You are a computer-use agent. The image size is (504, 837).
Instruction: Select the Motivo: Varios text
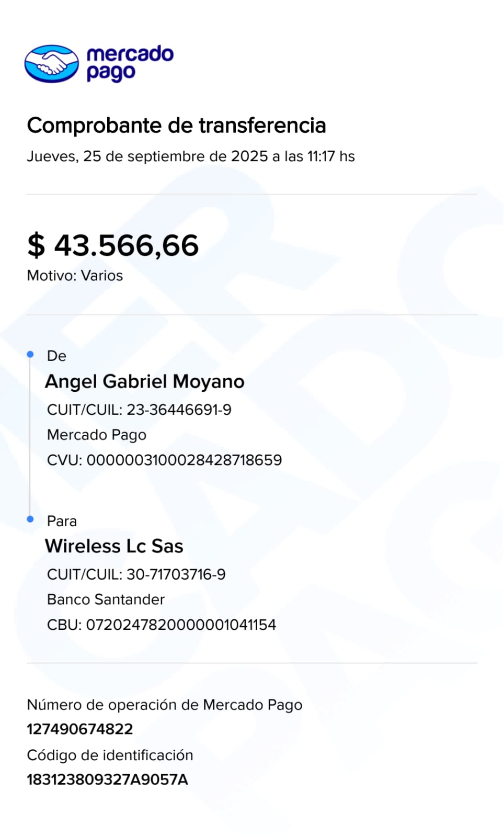click(x=75, y=276)
